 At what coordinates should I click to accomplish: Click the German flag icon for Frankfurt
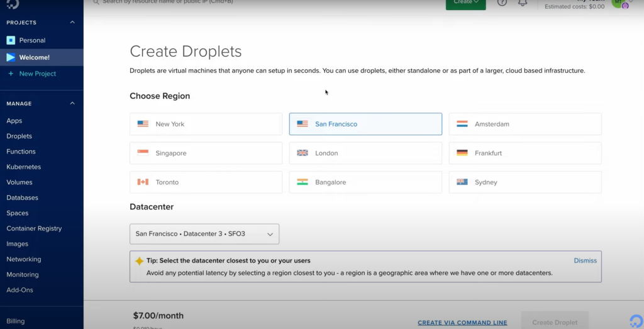pos(462,153)
